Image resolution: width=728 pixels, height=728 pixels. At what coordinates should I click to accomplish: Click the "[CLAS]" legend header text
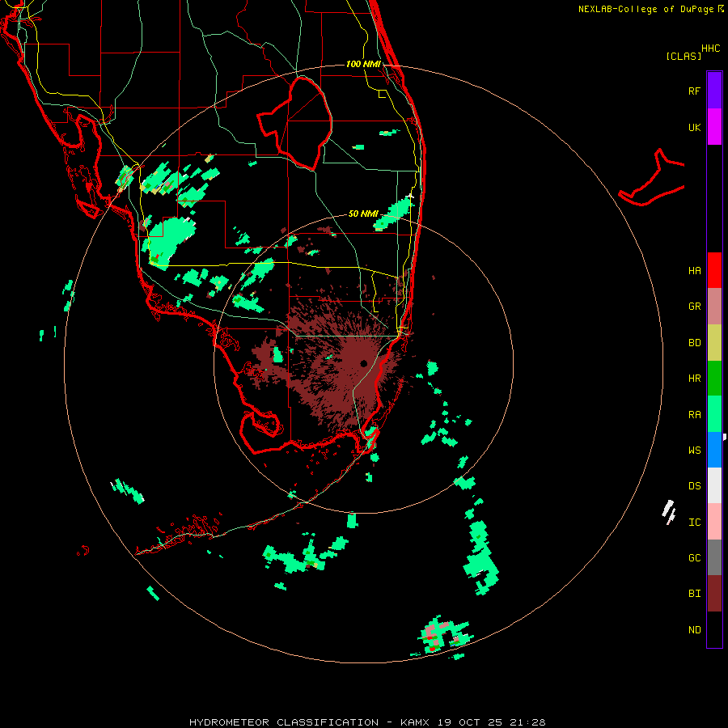click(x=684, y=56)
